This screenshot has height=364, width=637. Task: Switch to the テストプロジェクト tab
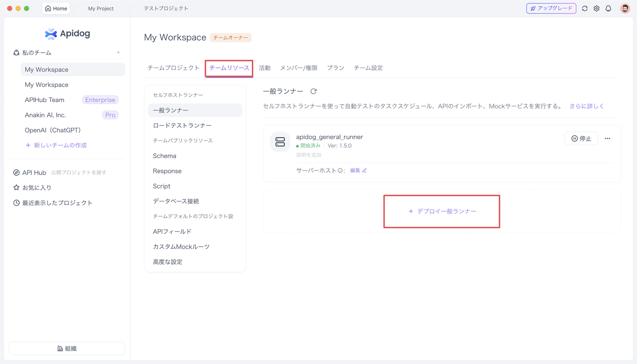pos(166,8)
